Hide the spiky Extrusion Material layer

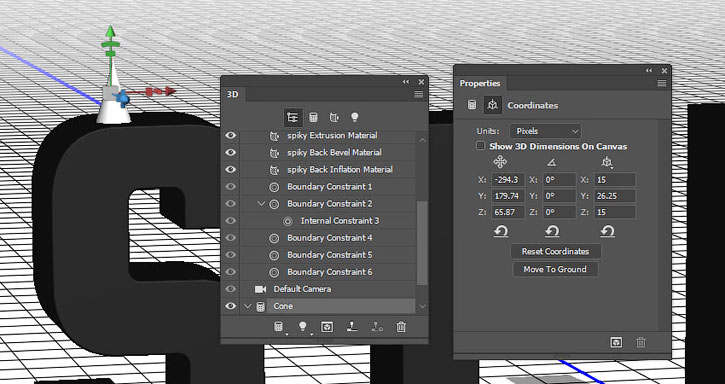pyautogui.click(x=230, y=135)
